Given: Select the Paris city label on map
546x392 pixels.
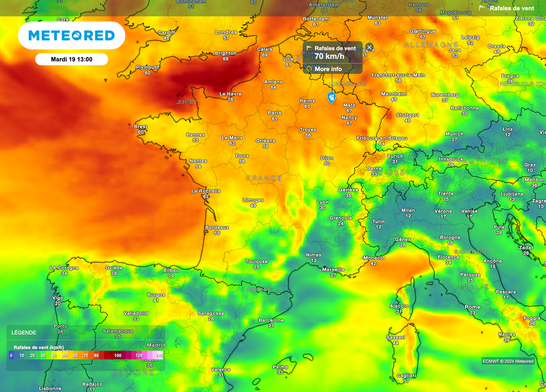Looking at the screenshot, I should pyautogui.click(x=275, y=113).
